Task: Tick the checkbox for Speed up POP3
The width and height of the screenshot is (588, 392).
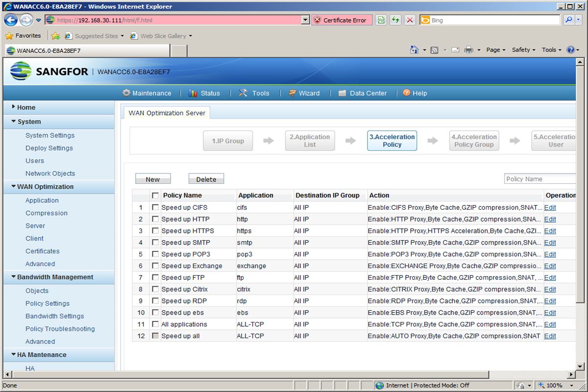Action: click(155, 254)
